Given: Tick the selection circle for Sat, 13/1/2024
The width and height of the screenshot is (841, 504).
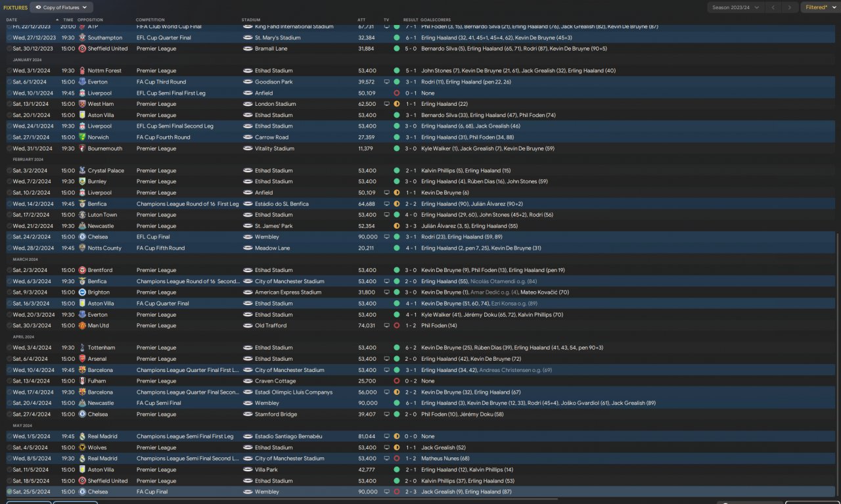Looking at the screenshot, I should [9, 104].
